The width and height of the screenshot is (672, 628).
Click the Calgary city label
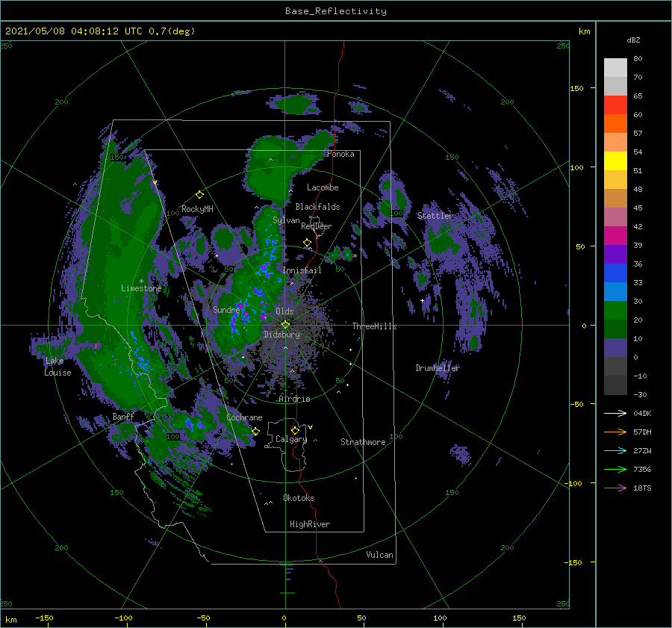[291, 439]
